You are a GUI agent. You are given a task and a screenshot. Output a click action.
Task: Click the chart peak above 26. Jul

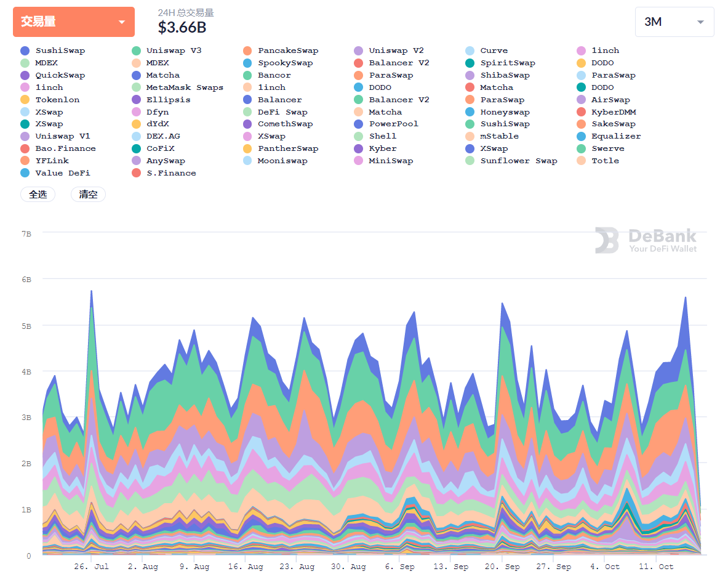(92, 292)
